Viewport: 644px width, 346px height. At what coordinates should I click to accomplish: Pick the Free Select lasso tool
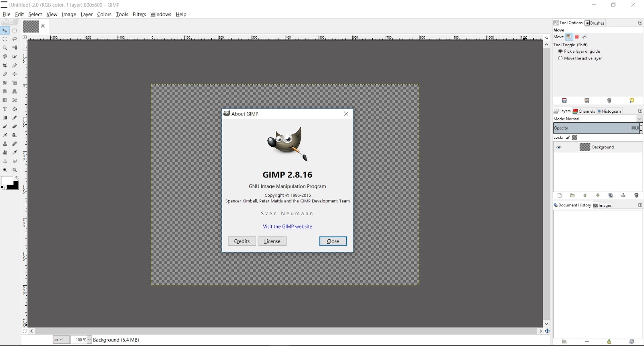click(x=15, y=39)
